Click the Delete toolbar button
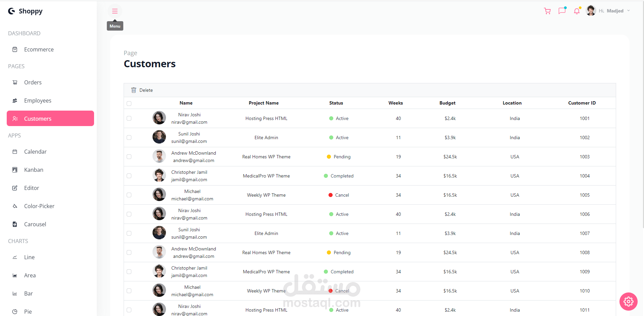This screenshot has width=644, height=316. tap(142, 90)
